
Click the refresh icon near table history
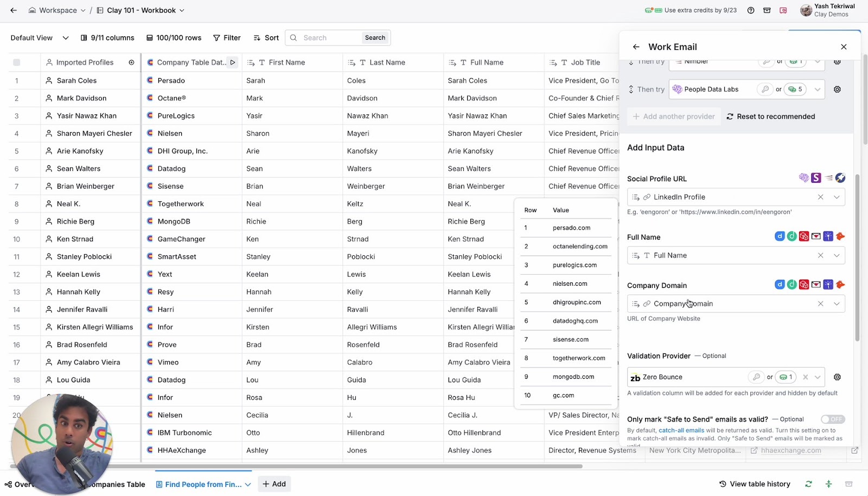(x=808, y=484)
